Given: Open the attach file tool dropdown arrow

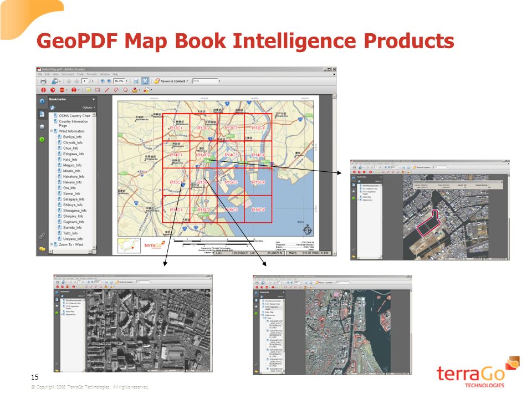Looking at the screenshot, I should pos(151,90).
